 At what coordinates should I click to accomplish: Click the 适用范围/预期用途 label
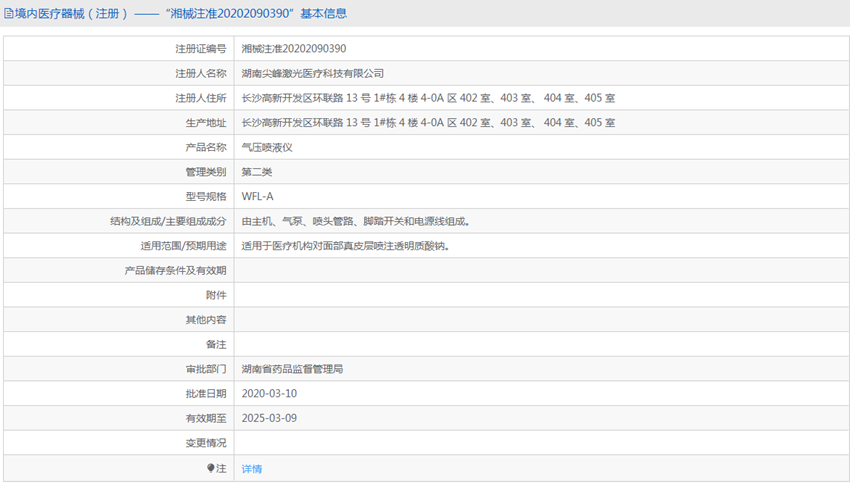coord(183,246)
